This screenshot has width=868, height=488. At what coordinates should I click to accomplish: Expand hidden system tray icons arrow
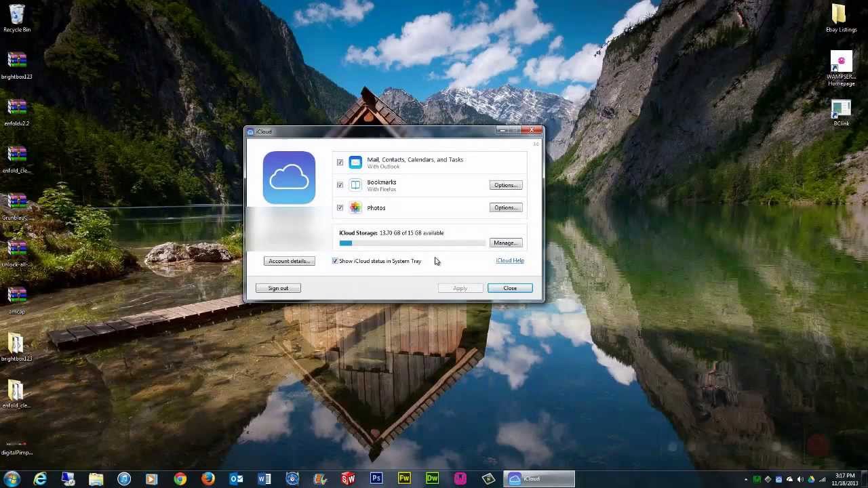(746, 480)
